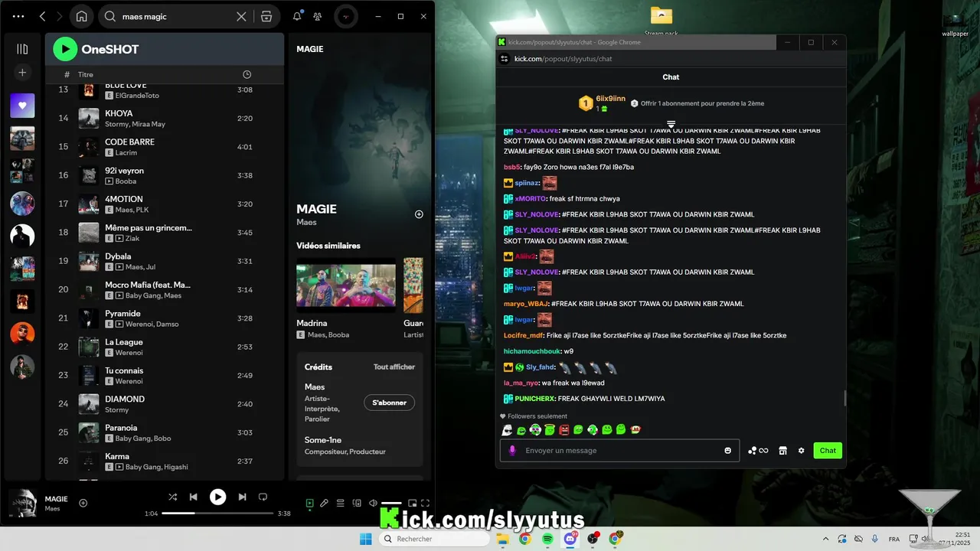Open artist Booba under 92i veyron

coord(126,181)
